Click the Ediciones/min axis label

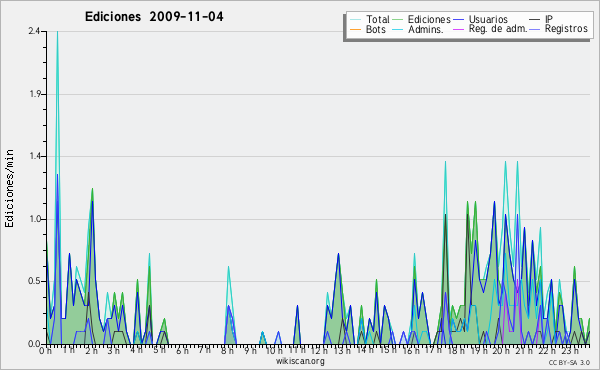(x=9, y=188)
